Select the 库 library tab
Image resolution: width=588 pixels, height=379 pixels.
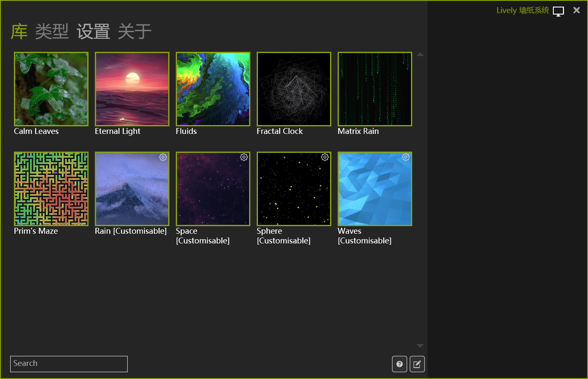(19, 32)
